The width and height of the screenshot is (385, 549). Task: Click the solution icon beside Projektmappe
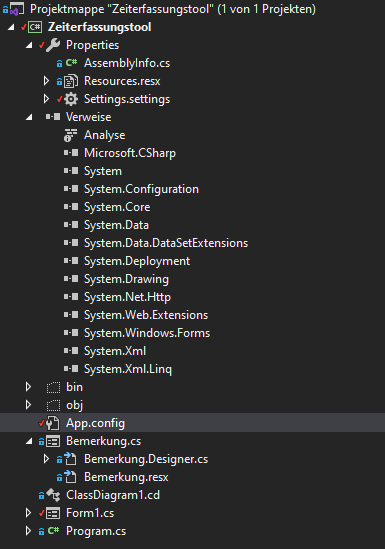pyautogui.click(x=16, y=9)
